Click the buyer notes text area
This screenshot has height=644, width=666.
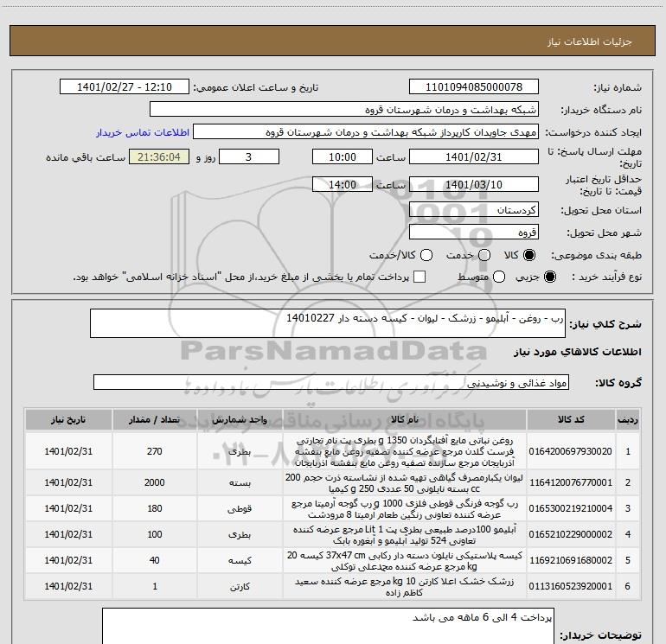[328, 626]
